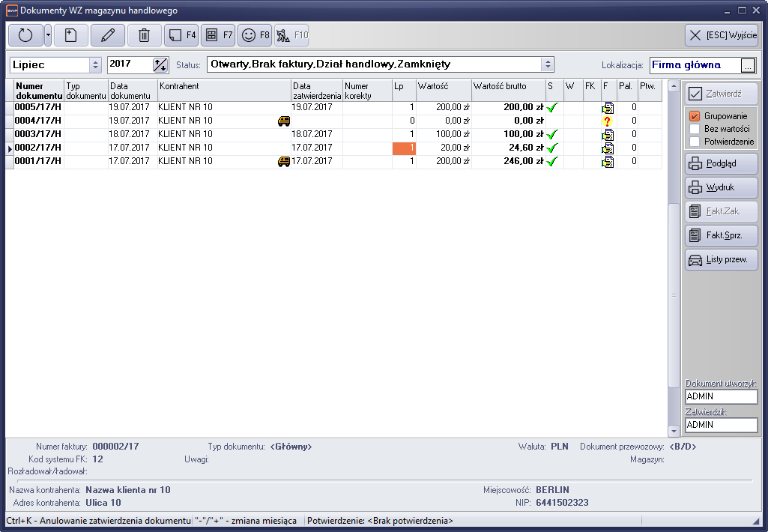Click the truck icon in row 0001/17/H
768x532 pixels.
pos(284,161)
